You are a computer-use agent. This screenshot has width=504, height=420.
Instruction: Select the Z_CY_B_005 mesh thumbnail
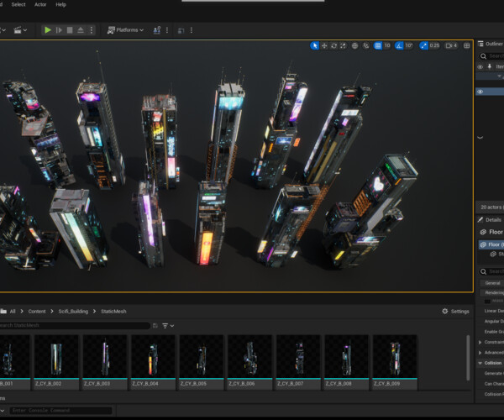click(x=202, y=362)
